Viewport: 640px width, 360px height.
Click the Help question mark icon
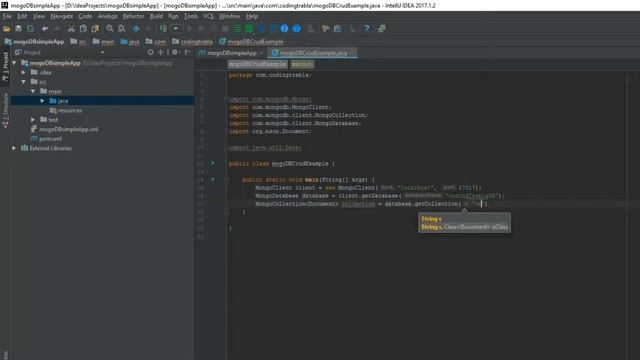point(367,29)
